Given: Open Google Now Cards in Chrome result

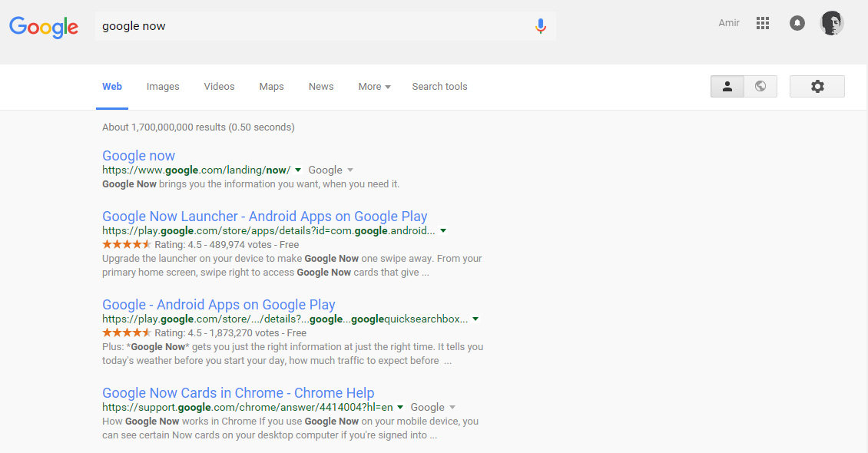Looking at the screenshot, I should pos(238,392).
